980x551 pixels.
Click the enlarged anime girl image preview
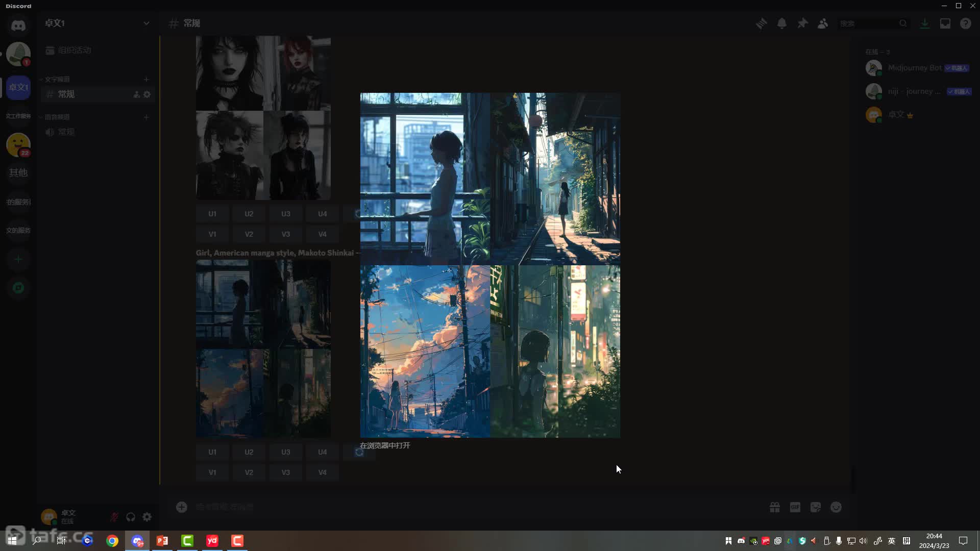(490, 265)
